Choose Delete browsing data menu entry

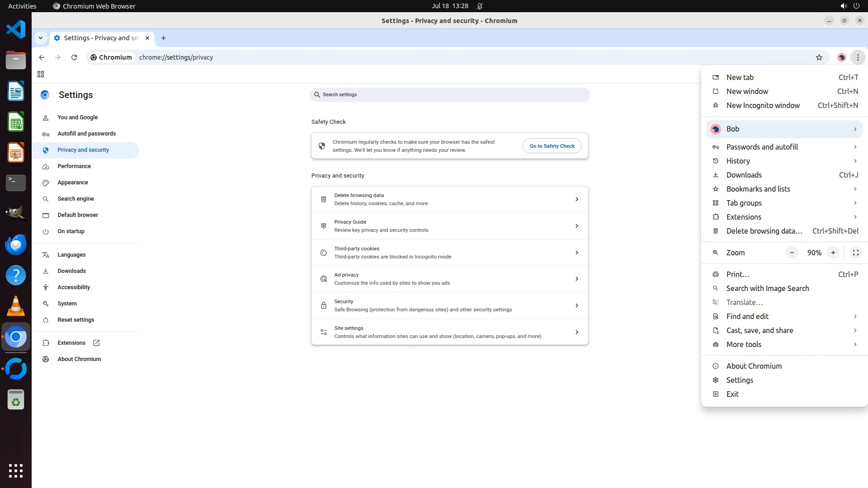[764, 231]
